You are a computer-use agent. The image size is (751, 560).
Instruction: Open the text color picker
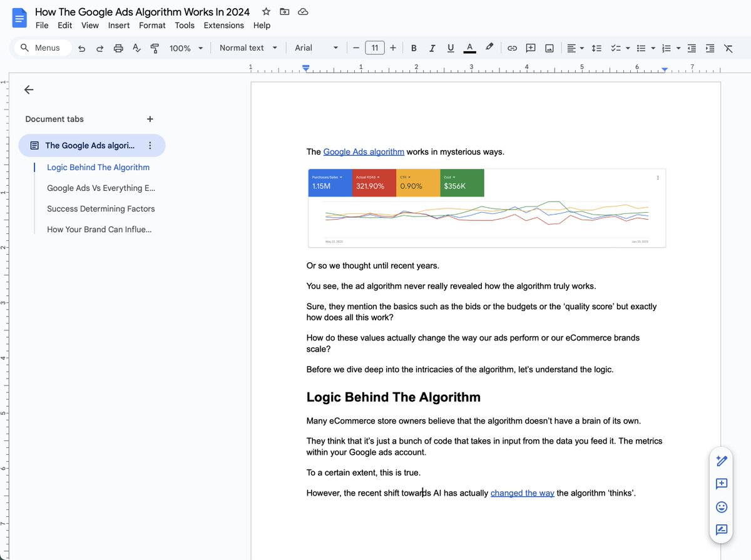click(x=469, y=48)
